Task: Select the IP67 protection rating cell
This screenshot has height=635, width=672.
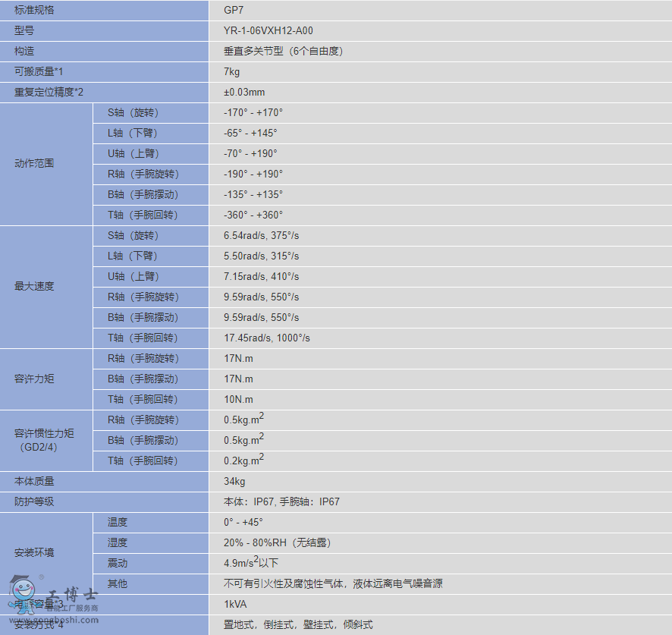Action: coord(281,502)
